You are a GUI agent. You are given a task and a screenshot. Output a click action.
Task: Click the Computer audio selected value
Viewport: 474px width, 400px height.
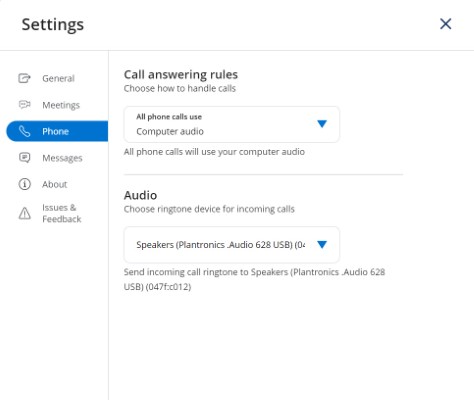170,131
